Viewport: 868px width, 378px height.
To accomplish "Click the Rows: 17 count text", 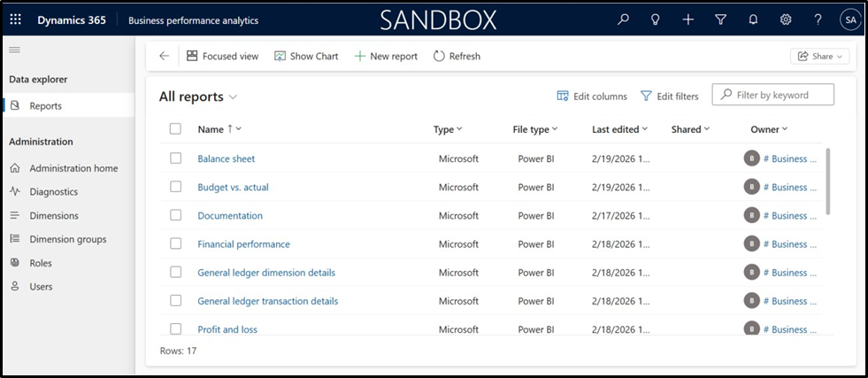I will (x=178, y=351).
